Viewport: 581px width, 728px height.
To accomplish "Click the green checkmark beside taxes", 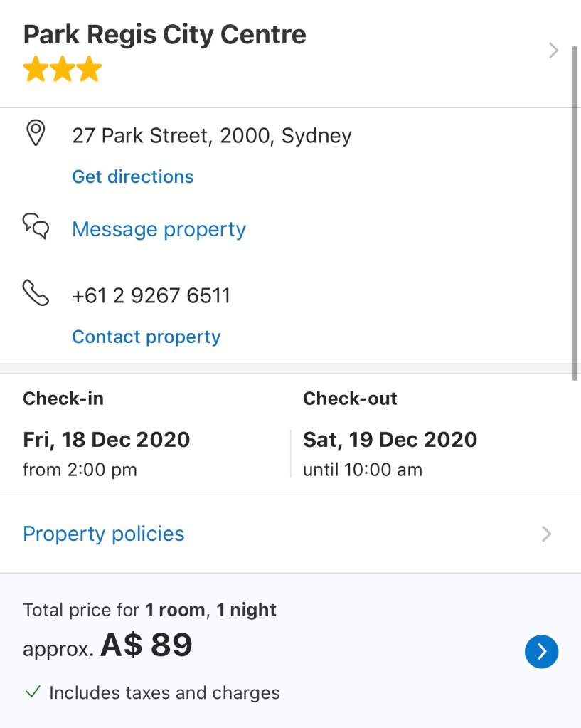I will click(32, 692).
